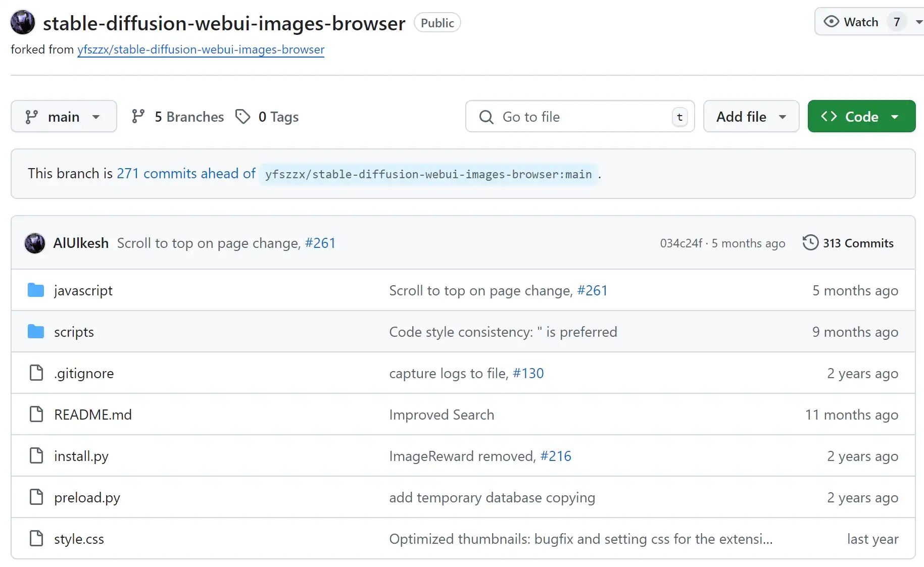The height and width of the screenshot is (567, 924).
Task: Open the javascript folder
Action: [83, 291]
